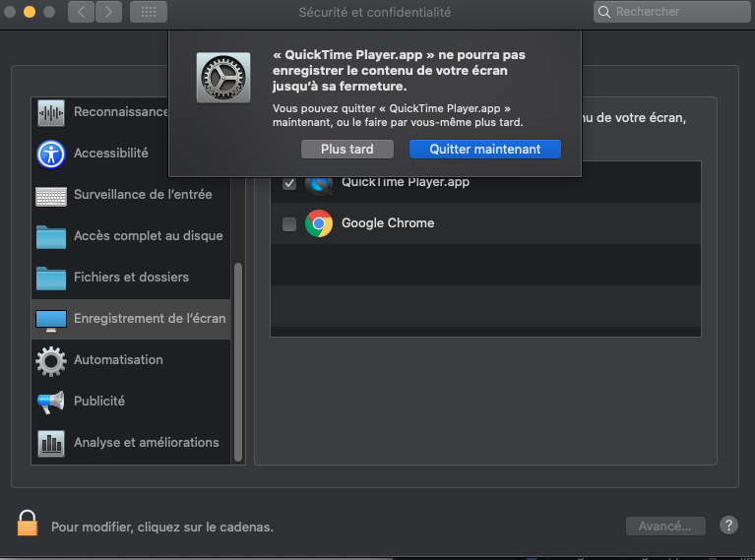
Task: Click "Pour modifier, cliquez sur le cadenas." text
Action: (162, 528)
